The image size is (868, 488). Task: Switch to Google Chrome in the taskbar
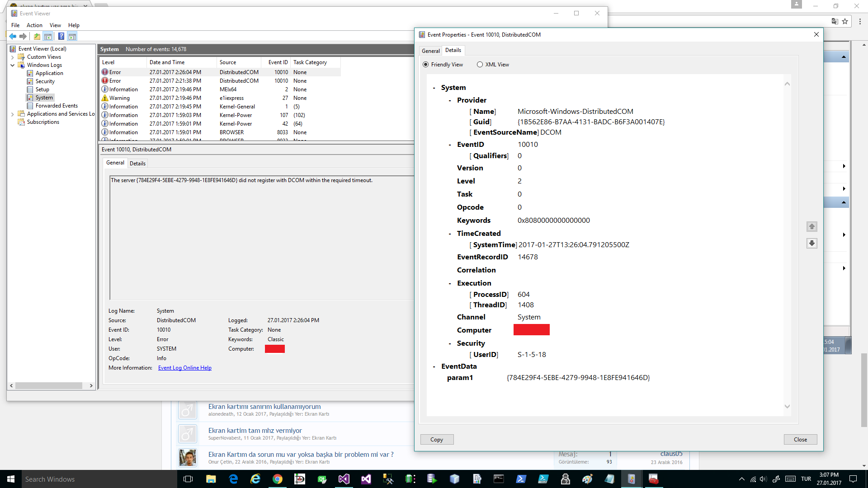pos(278,479)
